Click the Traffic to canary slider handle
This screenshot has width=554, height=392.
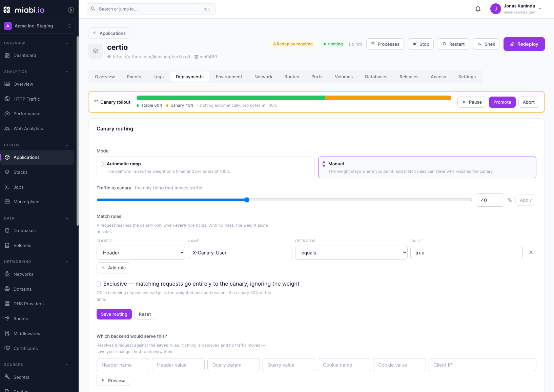(247, 200)
